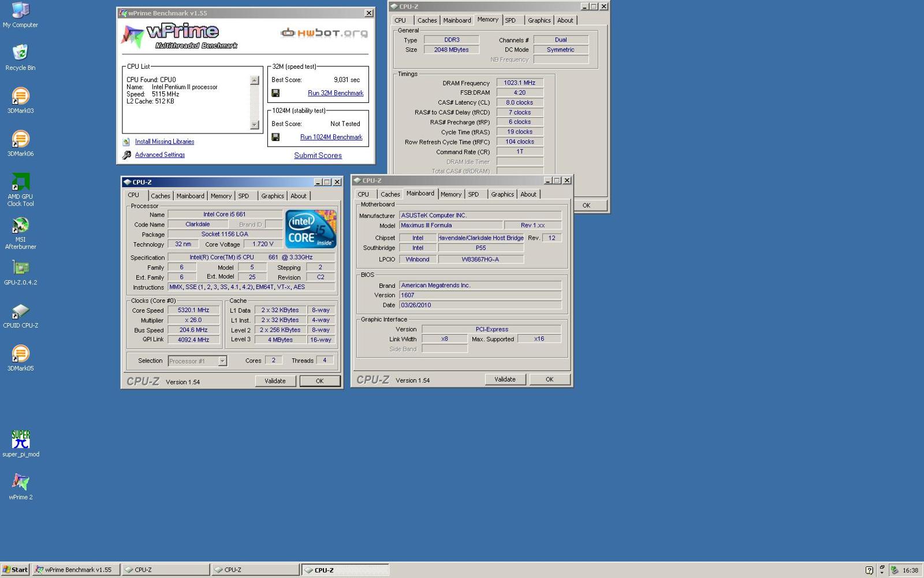Switch to Mainboard tab in CPU window
924x578 pixels.
190,196
